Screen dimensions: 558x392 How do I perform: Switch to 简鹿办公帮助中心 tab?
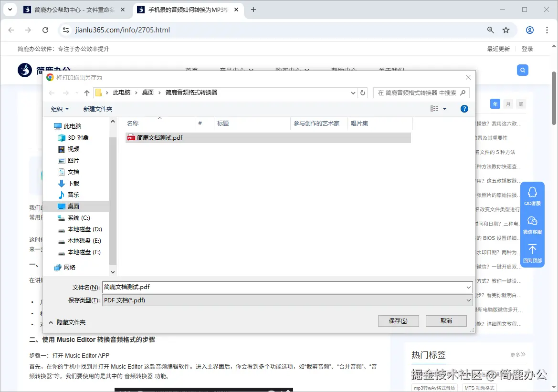pyautogui.click(x=74, y=10)
